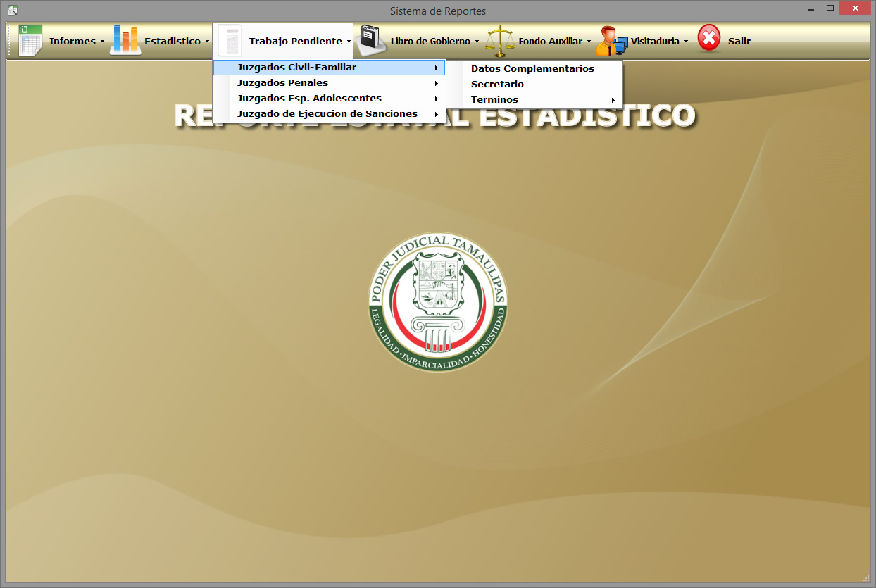This screenshot has height=588, width=876.
Task: Click the application icon in title bar
Action: pyautogui.click(x=12, y=11)
